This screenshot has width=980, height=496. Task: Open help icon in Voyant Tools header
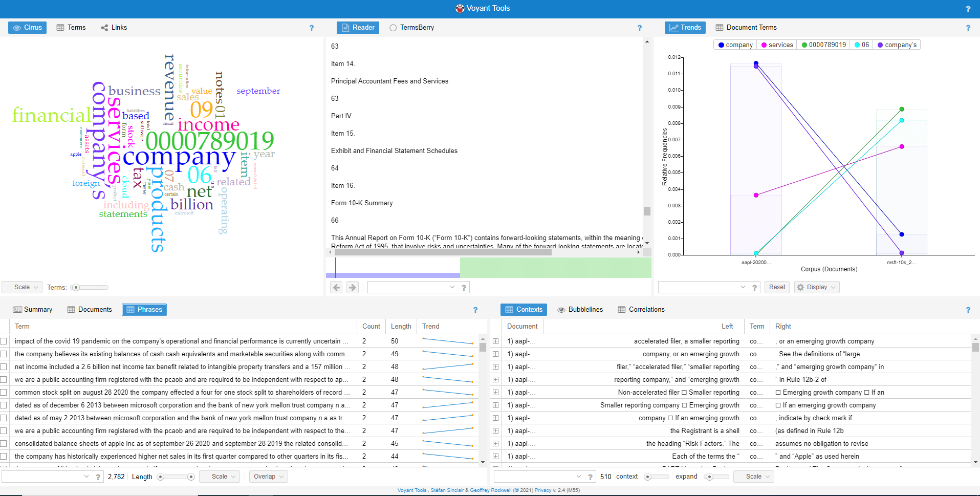point(968,9)
